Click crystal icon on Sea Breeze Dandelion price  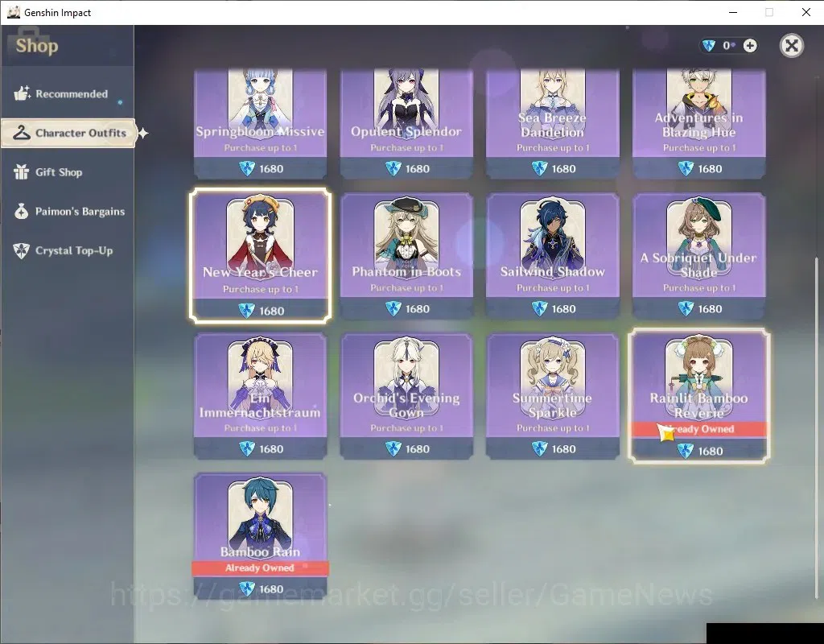[539, 169]
